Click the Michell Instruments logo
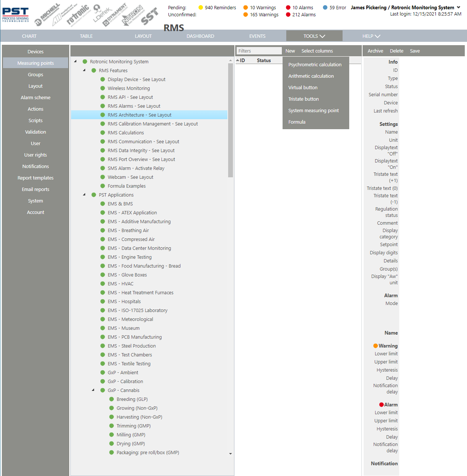 pyautogui.click(x=47, y=15)
